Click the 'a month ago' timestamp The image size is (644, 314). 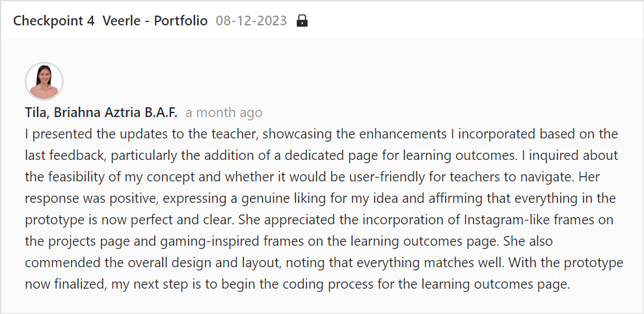pos(224,112)
